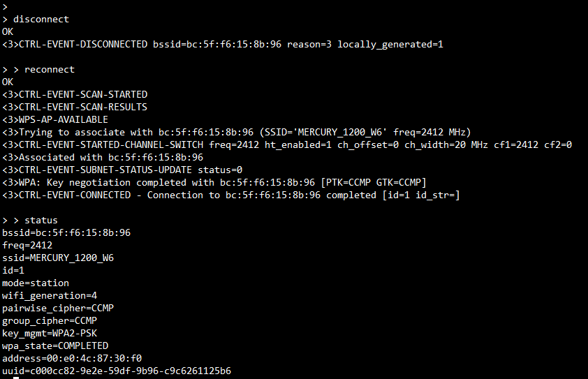Screen dimensions: 588x379
Task: Click the CTRL-EVENT-SCAN-RESULTS line
Action: click(x=75, y=107)
